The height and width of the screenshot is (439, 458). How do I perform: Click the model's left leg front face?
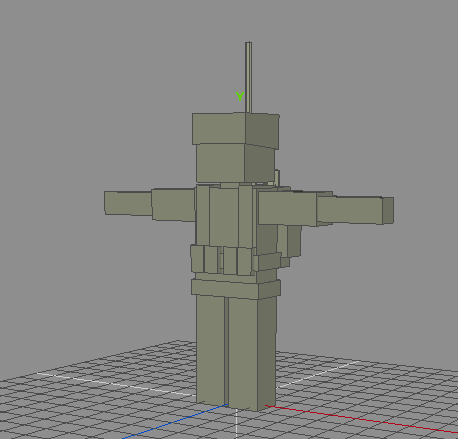pos(210,350)
